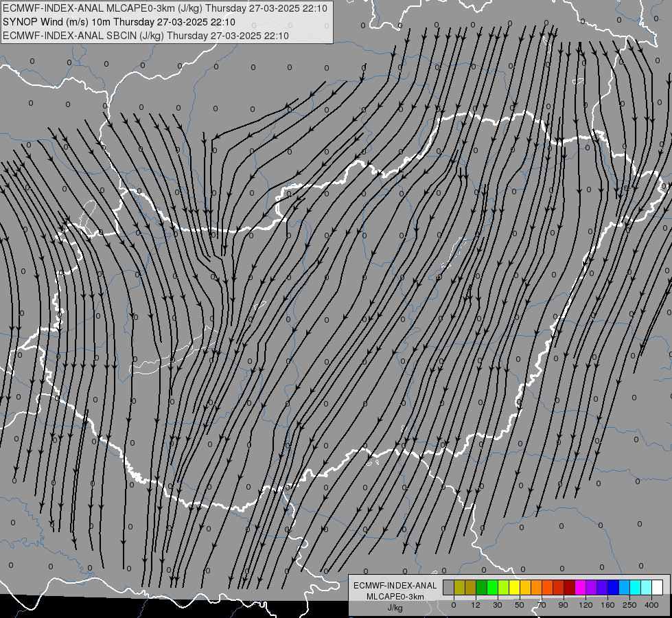Viewport: 672px width, 618px height.
Task: Select the dark green legend swatch
Action: point(482,587)
